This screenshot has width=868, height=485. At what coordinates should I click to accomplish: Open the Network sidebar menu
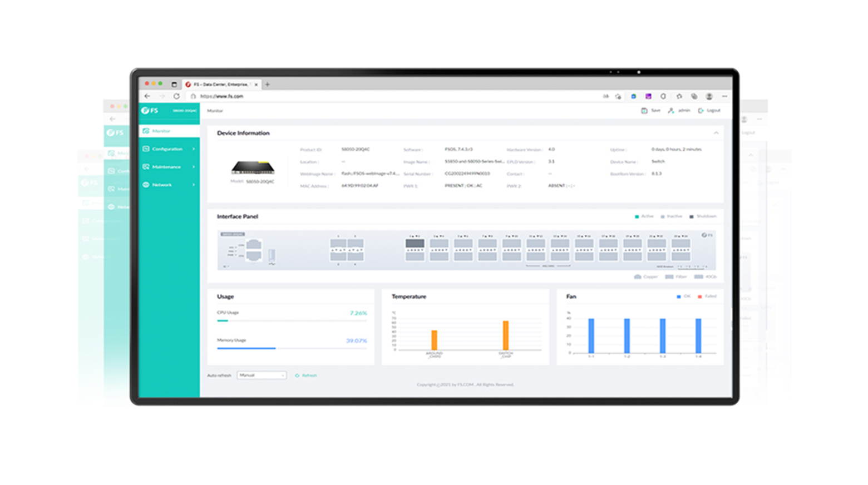[169, 185]
